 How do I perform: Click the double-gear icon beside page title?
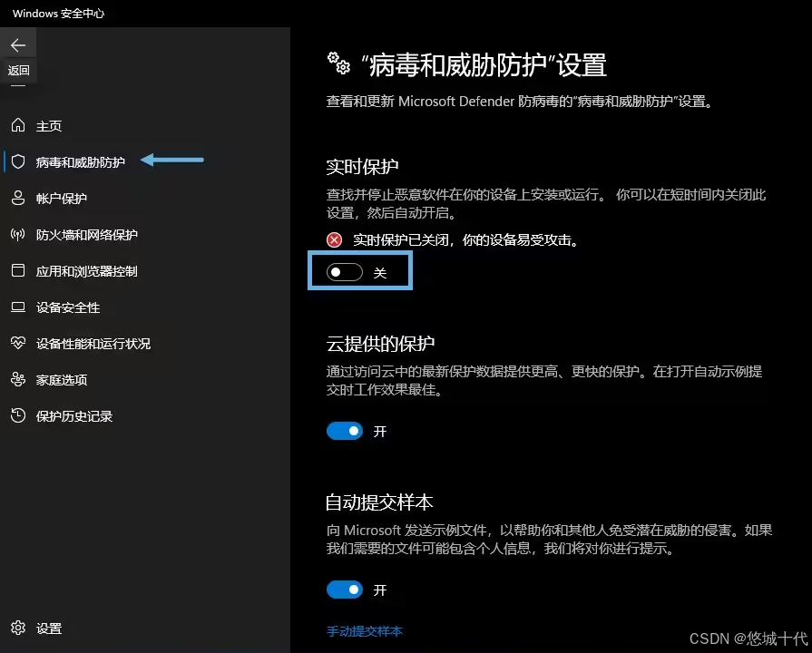[x=339, y=63]
